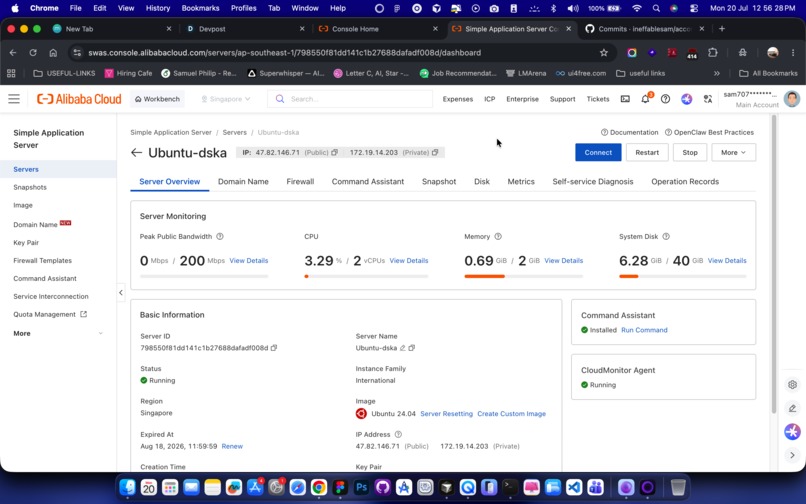Copy the public IP address icon
The image size is (806, 504).
pos(335,152)
